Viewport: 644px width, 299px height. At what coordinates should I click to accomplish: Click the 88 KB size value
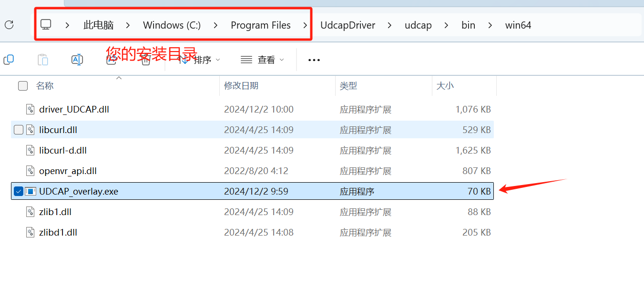pos(479,212)
